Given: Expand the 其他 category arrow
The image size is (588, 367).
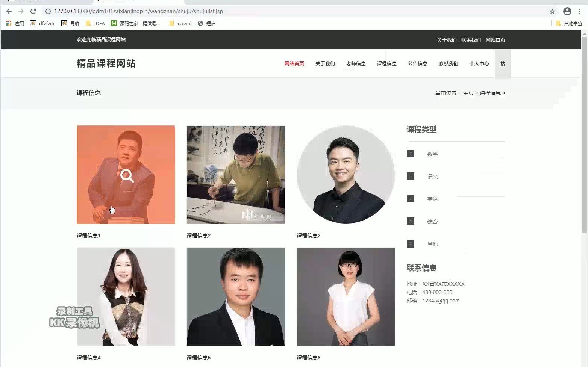Looking at the screenshot, I should click(410, 244).
